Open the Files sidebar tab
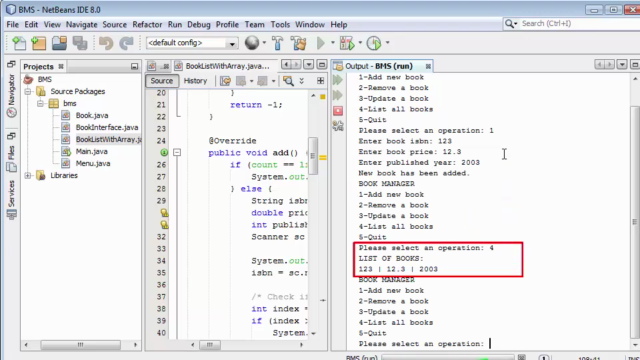Screen dimensions: 640x360 click(11, 158)
